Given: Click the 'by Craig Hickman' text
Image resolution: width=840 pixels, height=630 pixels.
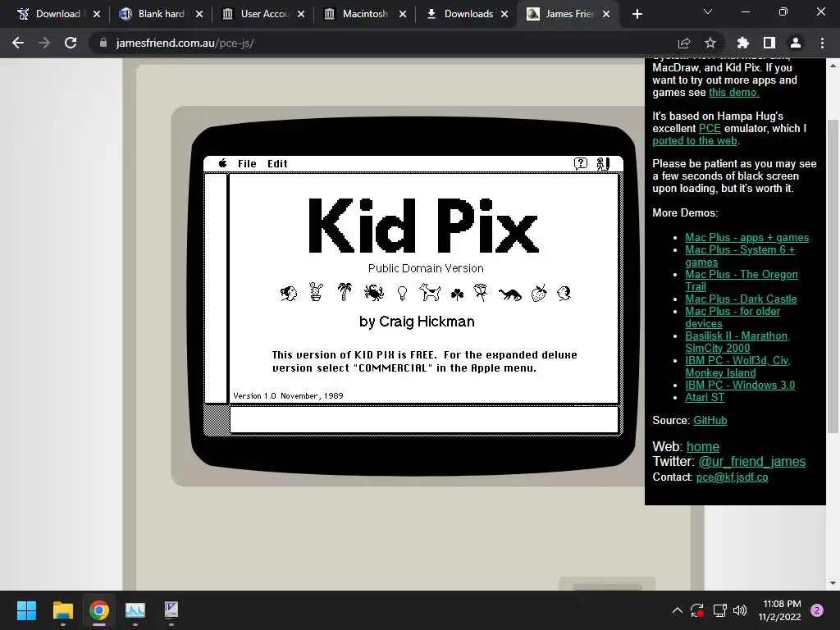Looking at the screenshot, I should 417,322.
